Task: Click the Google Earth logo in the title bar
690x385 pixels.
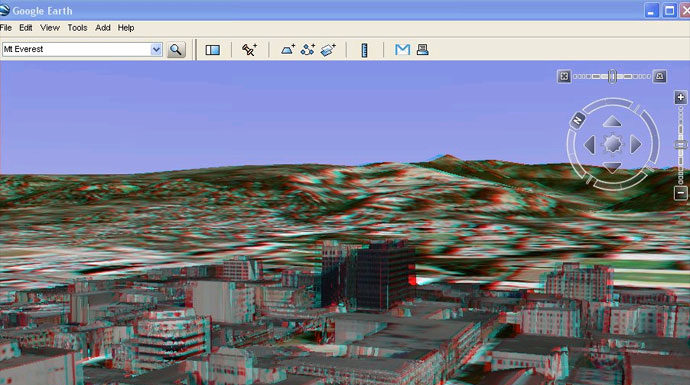Action: (x=5, y=10)
